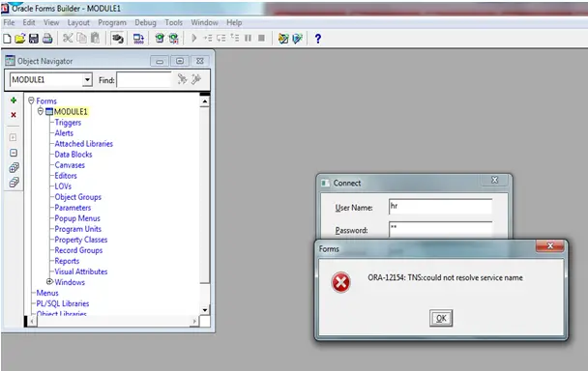Open the Program menu
Viewport: 588px width, 371px height.
point(112,22)
